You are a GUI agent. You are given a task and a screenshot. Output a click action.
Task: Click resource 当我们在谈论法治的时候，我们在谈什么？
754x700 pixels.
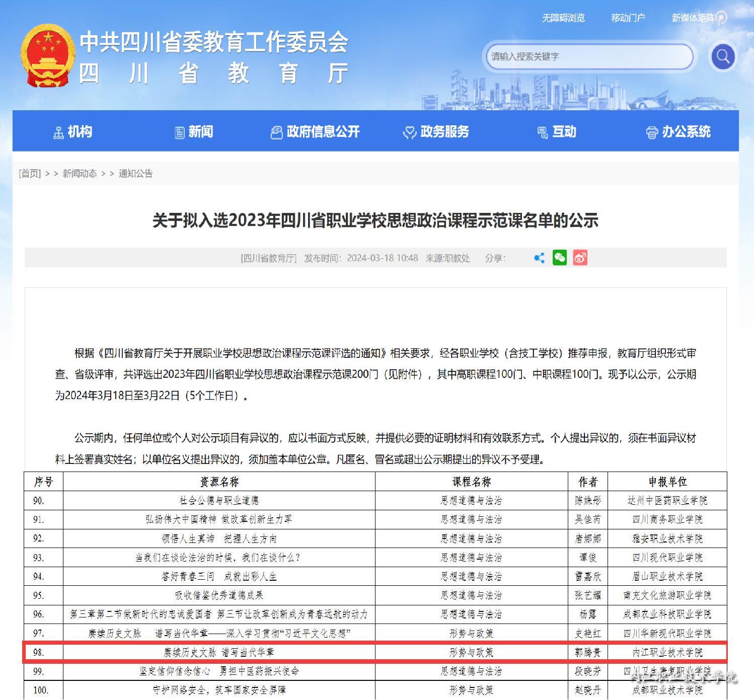point(218,558)
